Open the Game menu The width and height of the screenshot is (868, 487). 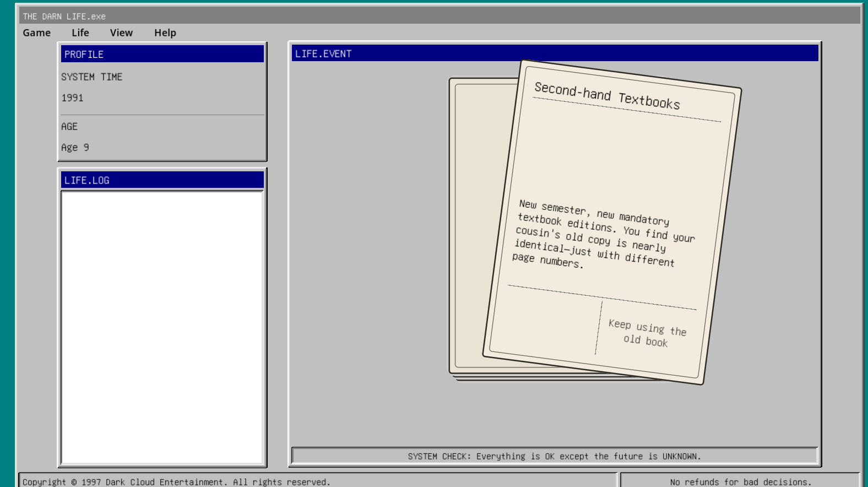coord(37,33)
